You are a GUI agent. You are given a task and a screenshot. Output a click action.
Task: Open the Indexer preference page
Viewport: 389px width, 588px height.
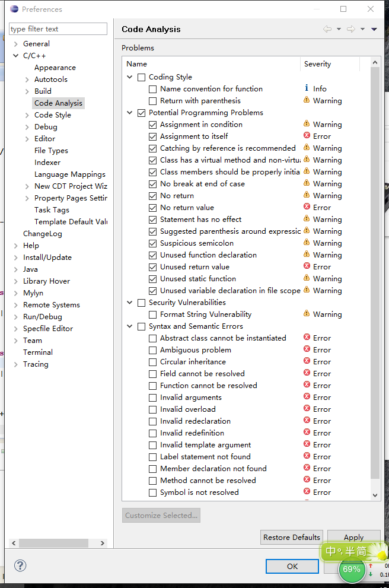tap(47, 163)
